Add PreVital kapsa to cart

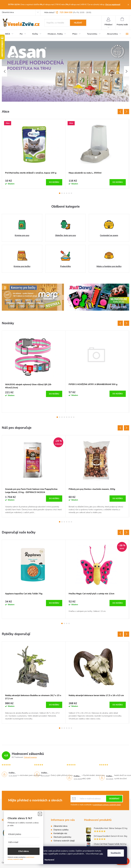[54, 182]
